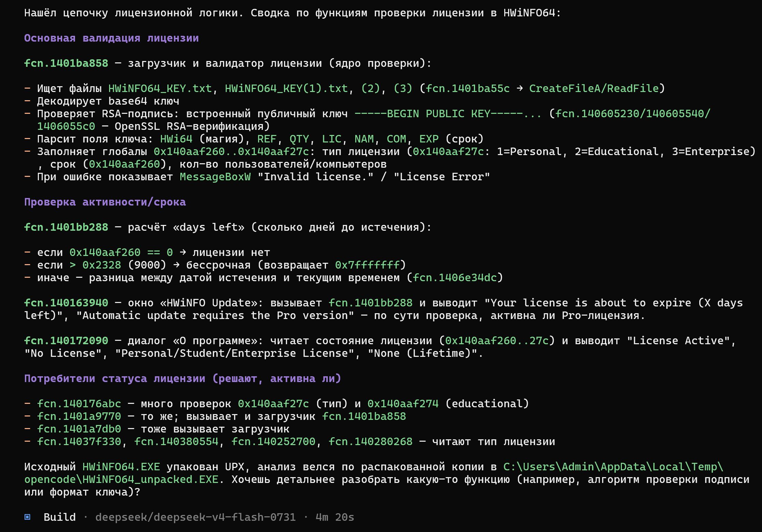
Task: Click key field 'LIC'
Action: [332, 139]
